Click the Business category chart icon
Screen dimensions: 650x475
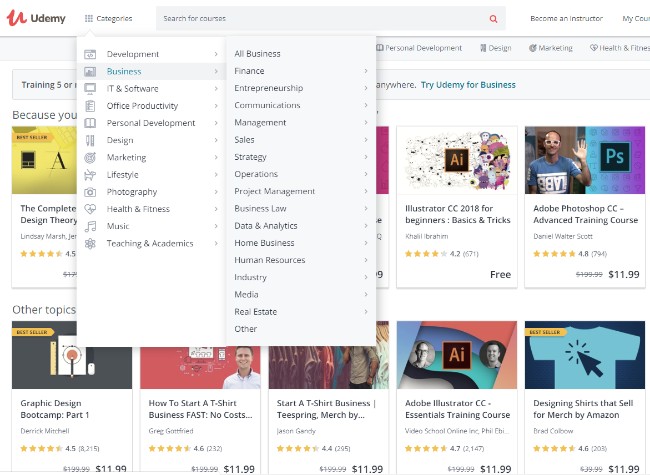[x=90, y=72]
